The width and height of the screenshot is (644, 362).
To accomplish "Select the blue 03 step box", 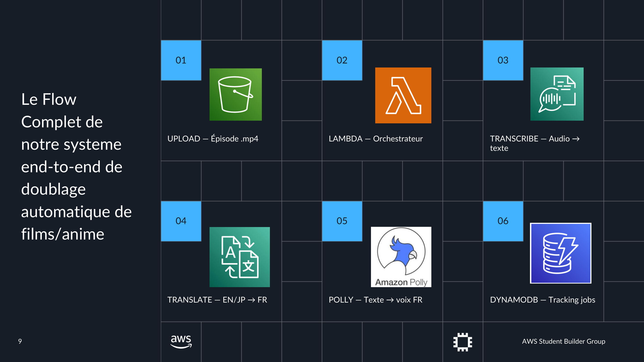I will [x=503, y=60].
